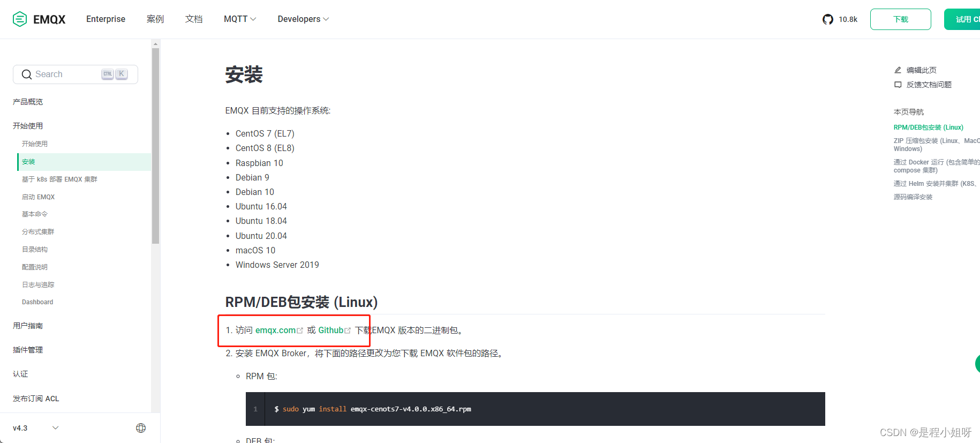Click the search magnifier icon
Image resolution: width=980 pixels, height=443 pixels.
pyautogui.click(x=27, y=74)
